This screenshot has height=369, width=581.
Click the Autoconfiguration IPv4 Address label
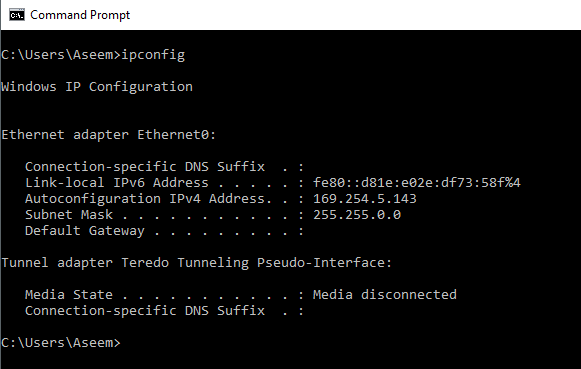(x=145, y=199)
